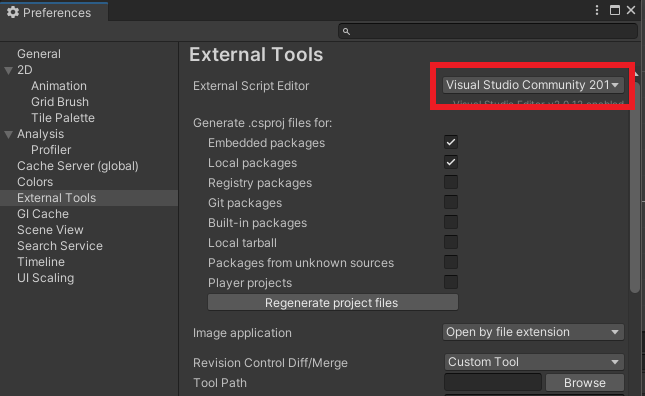Open Tile Palette settings
645x396 pixels.
[63, 118]
